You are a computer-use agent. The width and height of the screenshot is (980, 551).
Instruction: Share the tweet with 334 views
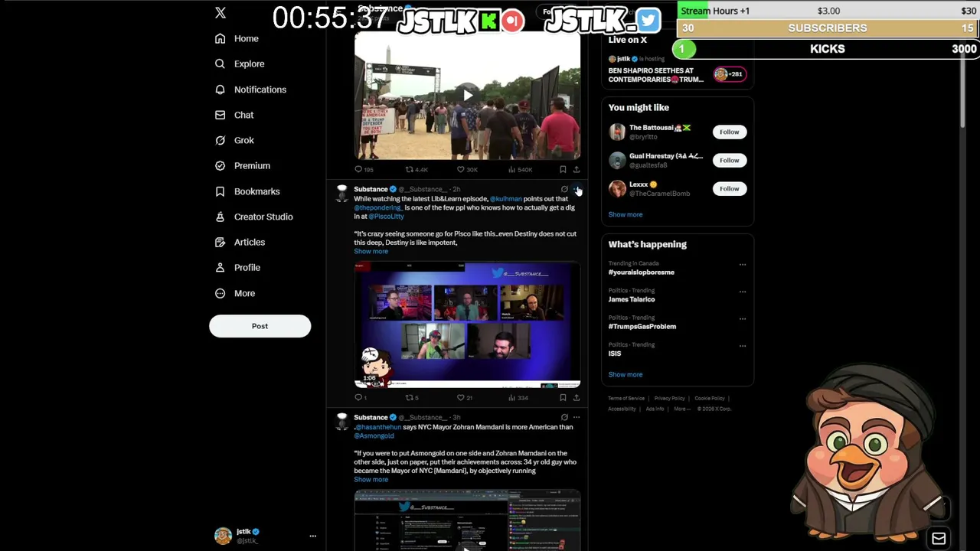tap(577, 397)
